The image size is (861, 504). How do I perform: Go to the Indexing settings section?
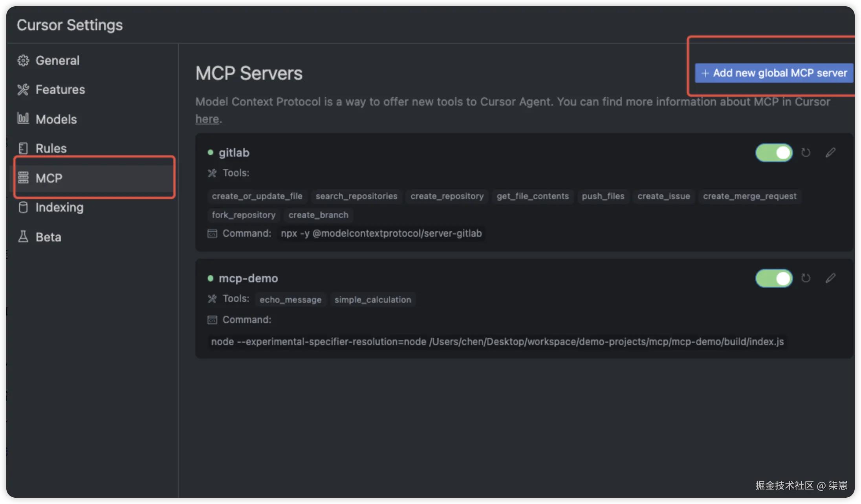pyautogui.click(x=59, y=207)
